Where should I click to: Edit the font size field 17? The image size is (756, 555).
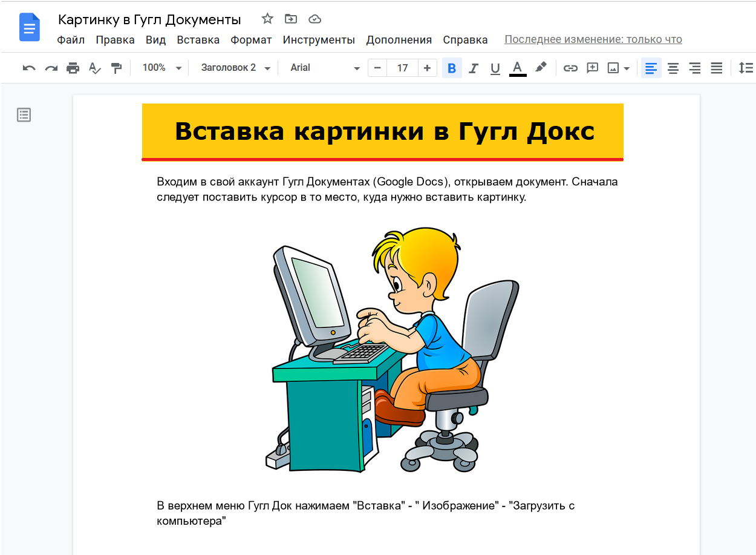pos(402,68)
